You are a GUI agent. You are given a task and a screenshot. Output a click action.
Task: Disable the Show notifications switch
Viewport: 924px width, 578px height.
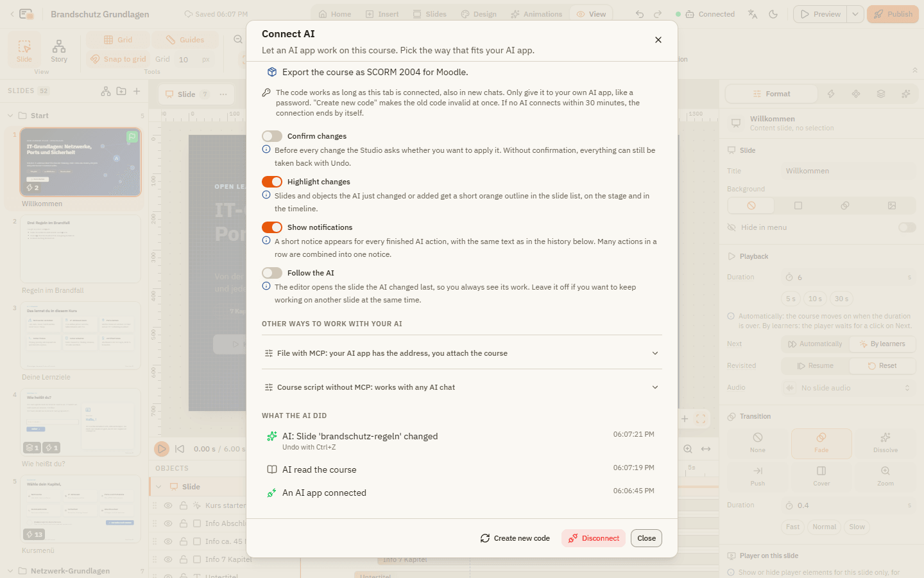(x=272, y=227)
